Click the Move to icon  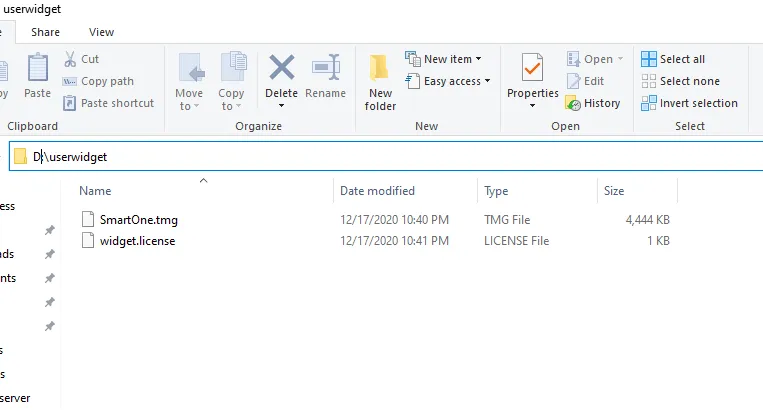[x=190, y=67]
